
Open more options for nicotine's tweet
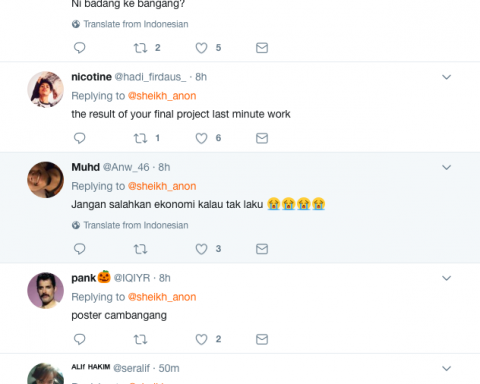pyautogui.click(x=446, y=77)
